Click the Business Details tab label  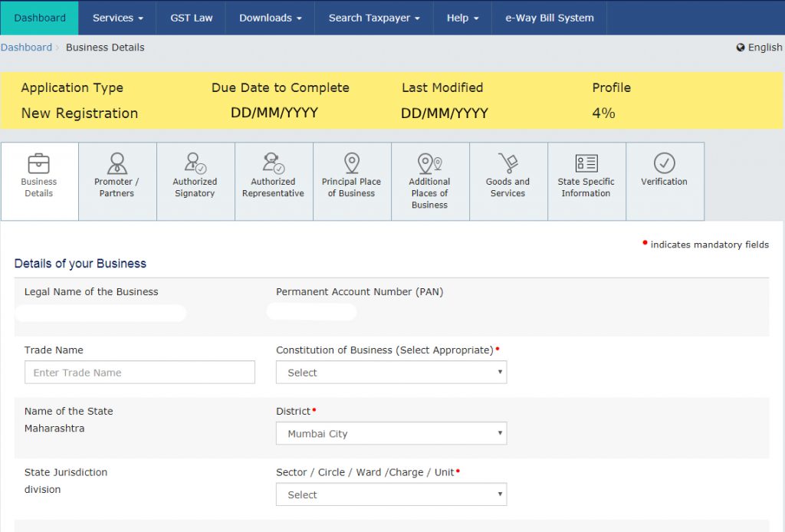pos(38,188)
